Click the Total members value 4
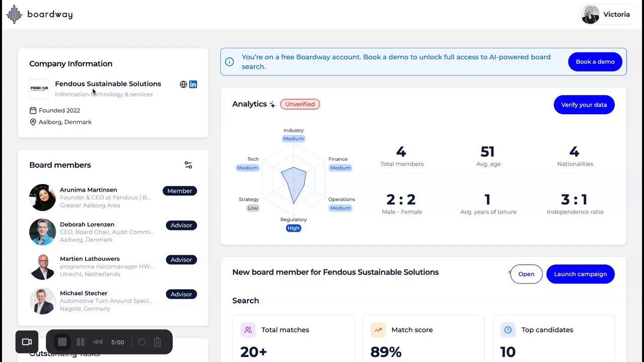The width and height of the screenshot is (644, 362). [401, 151]
